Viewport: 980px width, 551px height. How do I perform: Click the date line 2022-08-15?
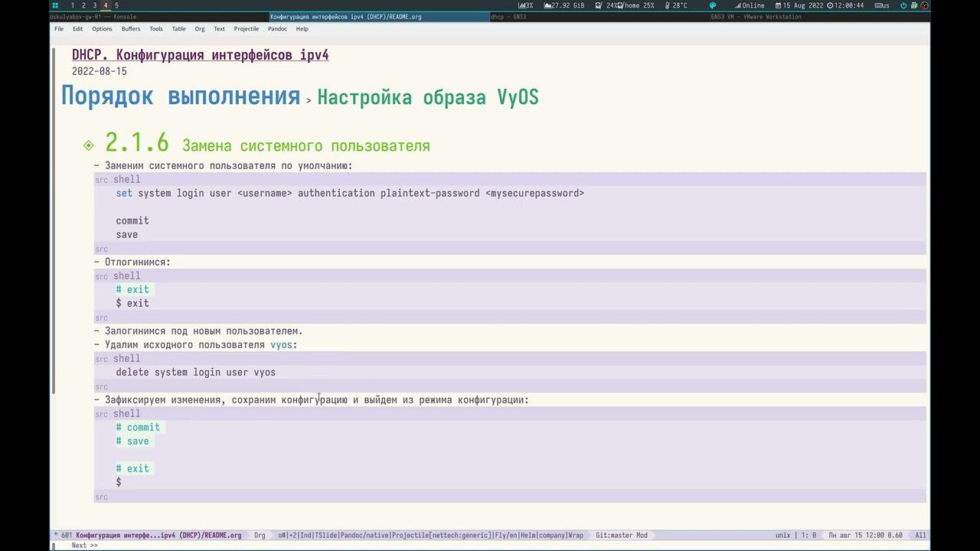[x=100, y=71]
